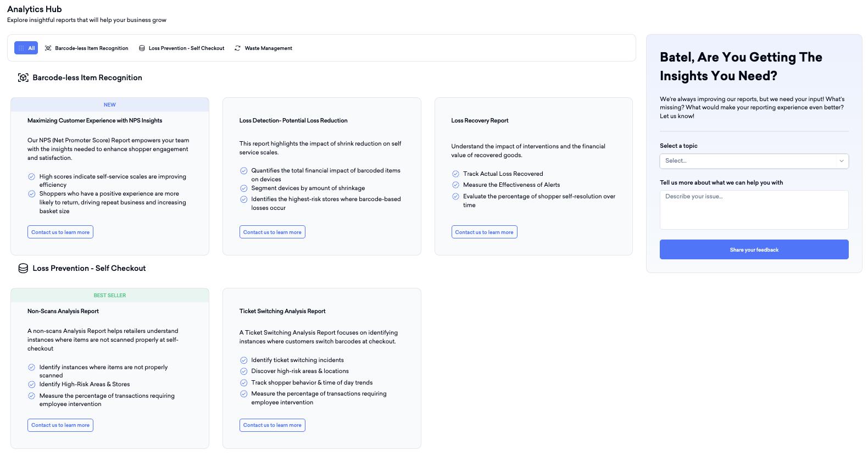868x456 pixels.
Task: Click the Describe your issue text area
Action: [754, 210]
